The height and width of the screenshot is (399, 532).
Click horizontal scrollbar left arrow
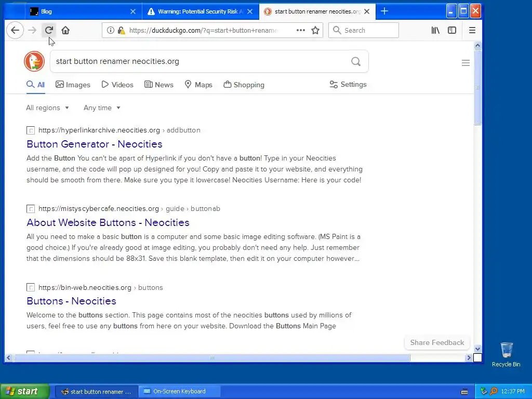tap(8, 357)
